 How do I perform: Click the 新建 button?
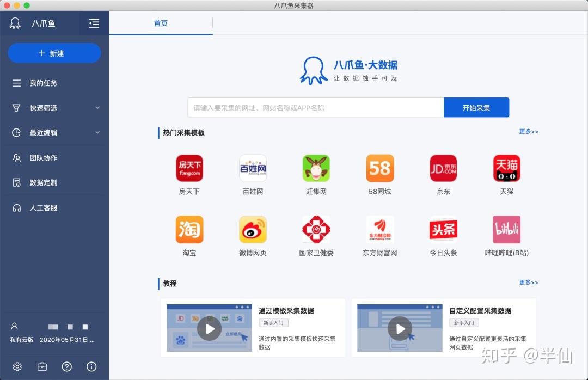pos(54,53)
